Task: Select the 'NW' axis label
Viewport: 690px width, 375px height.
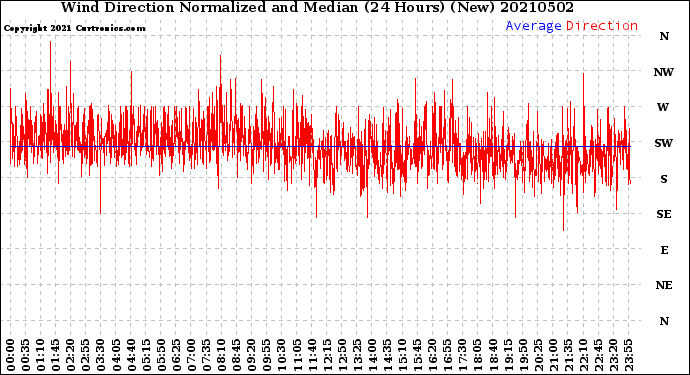Action: point(664,72)
